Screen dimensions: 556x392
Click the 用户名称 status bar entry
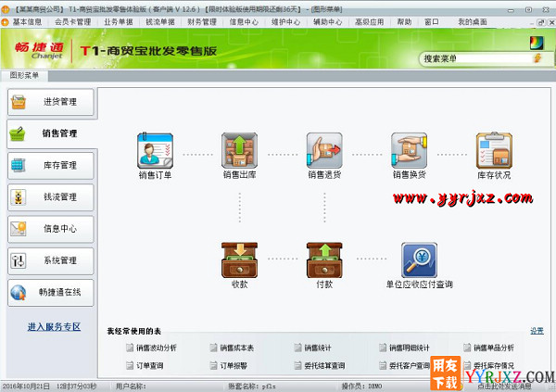pyautogui.click(x=131, y=386)
